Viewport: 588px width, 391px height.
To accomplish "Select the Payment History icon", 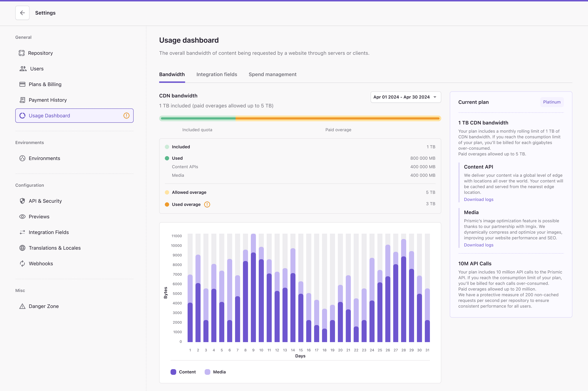I will tap(22, 100).
